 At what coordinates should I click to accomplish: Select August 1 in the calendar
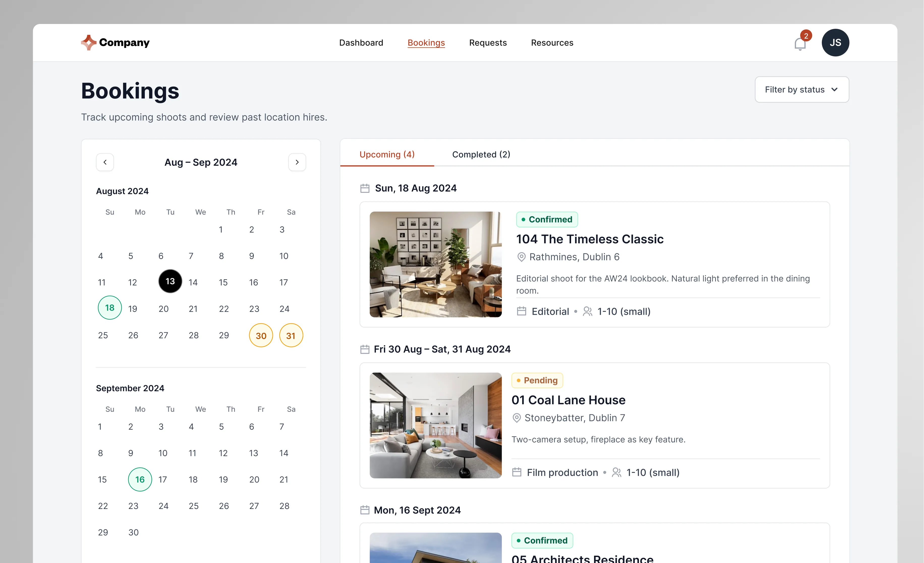[221, 230]
